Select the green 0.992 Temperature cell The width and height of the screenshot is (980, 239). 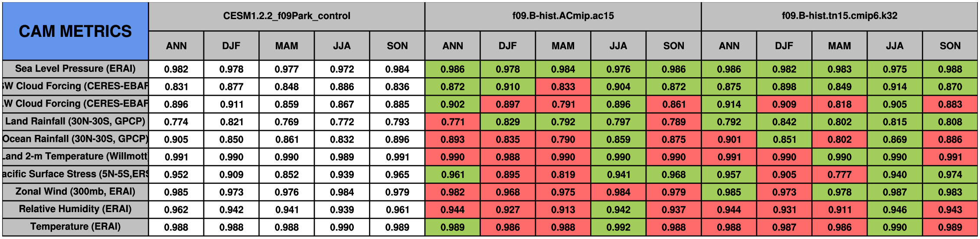618,227
